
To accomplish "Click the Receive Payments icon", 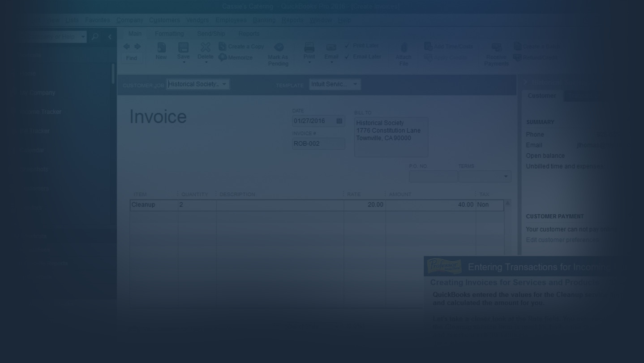I will point(496,48).
